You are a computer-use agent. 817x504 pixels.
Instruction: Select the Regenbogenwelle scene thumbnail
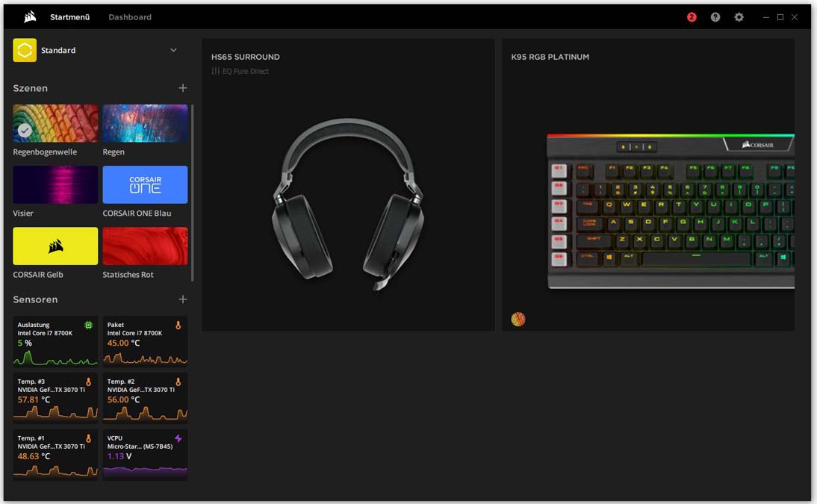pos(55,123)
